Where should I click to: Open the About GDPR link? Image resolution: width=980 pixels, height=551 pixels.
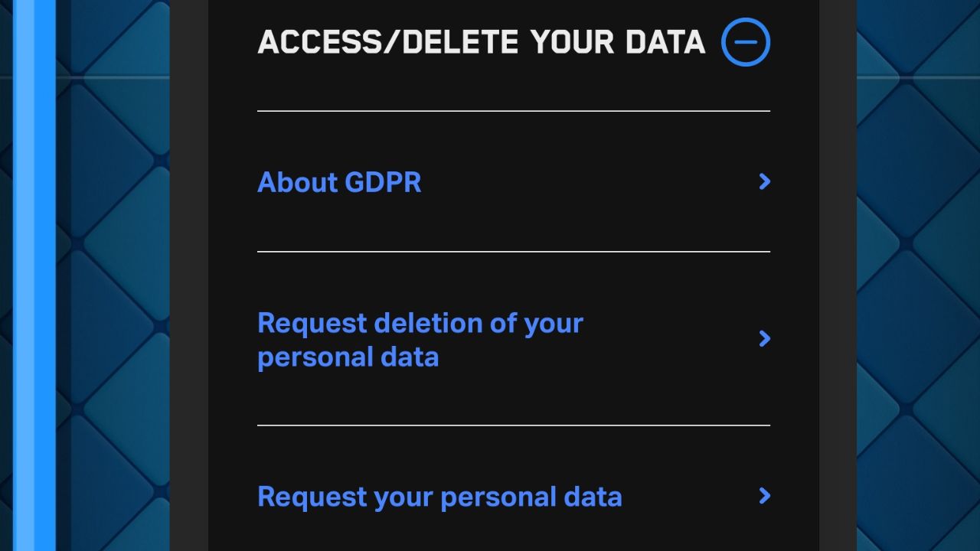click(339, 182)
